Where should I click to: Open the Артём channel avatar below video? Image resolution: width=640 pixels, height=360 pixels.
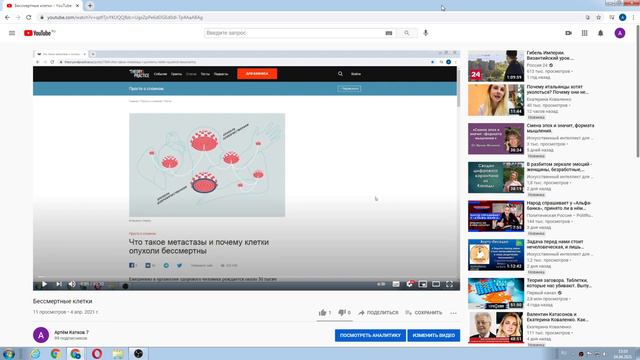coord(41,335)
